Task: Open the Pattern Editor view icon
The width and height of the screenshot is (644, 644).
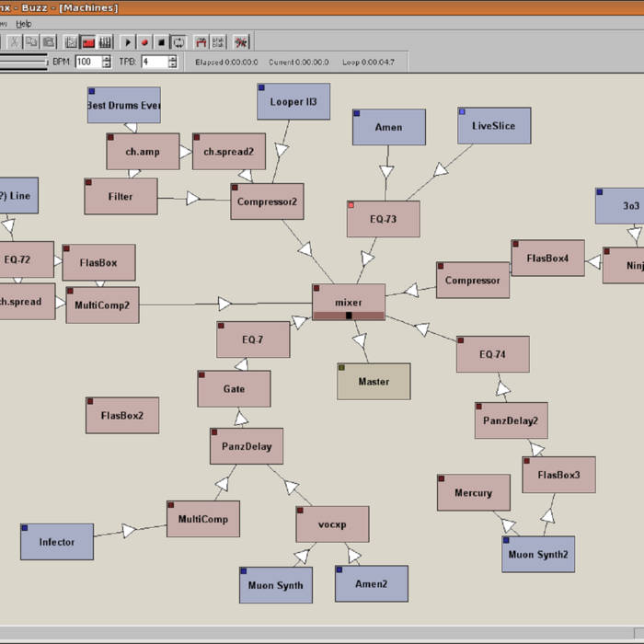Action: [x=72, y=42]
